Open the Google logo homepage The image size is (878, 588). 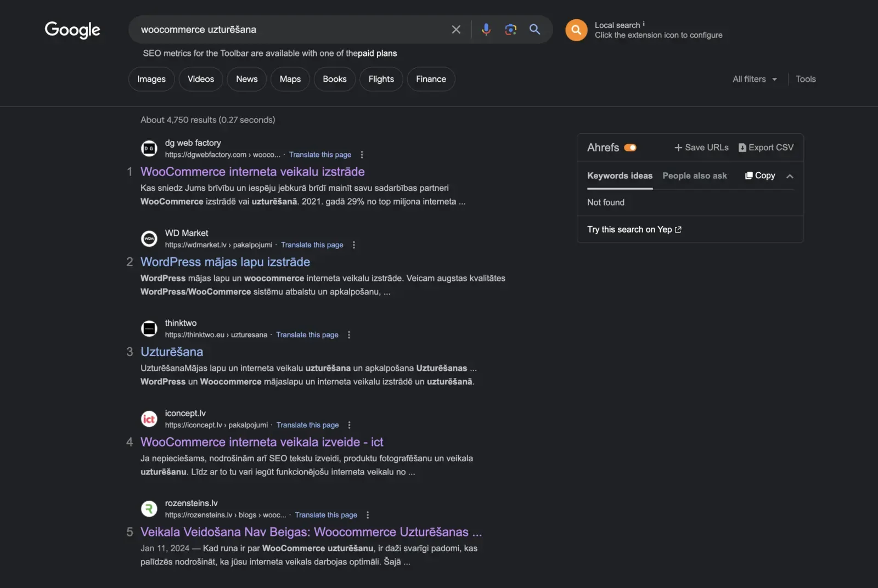pos(72,30)
